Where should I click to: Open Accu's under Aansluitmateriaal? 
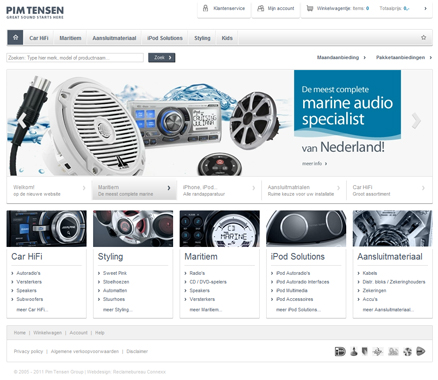370,299
